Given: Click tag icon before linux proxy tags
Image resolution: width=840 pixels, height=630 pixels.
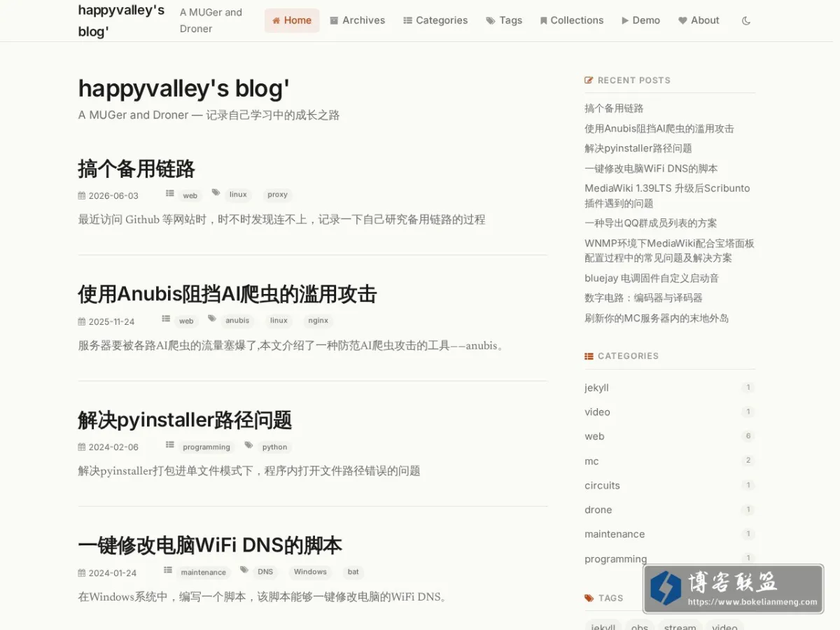Looking at the screenshot, I should click(216, 192).
